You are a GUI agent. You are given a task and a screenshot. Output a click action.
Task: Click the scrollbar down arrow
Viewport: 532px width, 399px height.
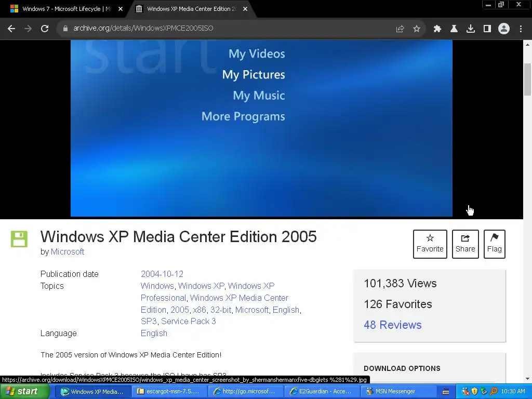(528, 379)
